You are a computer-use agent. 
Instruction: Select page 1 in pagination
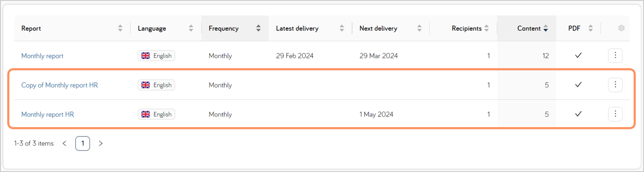point(83,144)
